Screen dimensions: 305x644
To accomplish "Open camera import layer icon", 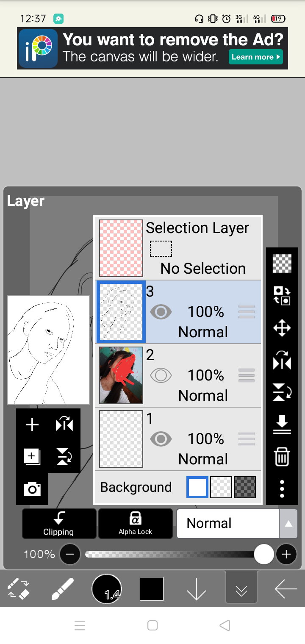I will [32, 489].
